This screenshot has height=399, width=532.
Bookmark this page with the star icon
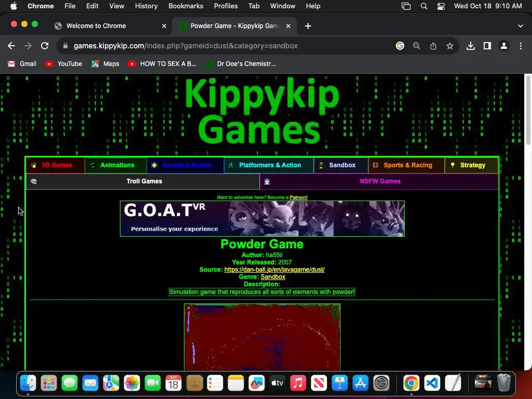(x=450, y=46)
